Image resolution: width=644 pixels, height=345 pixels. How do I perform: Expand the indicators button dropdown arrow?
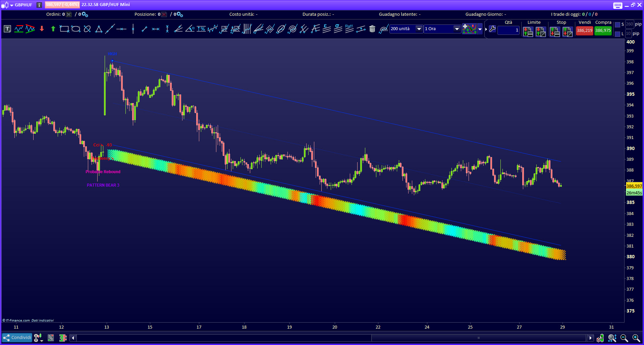click(480, 29)
